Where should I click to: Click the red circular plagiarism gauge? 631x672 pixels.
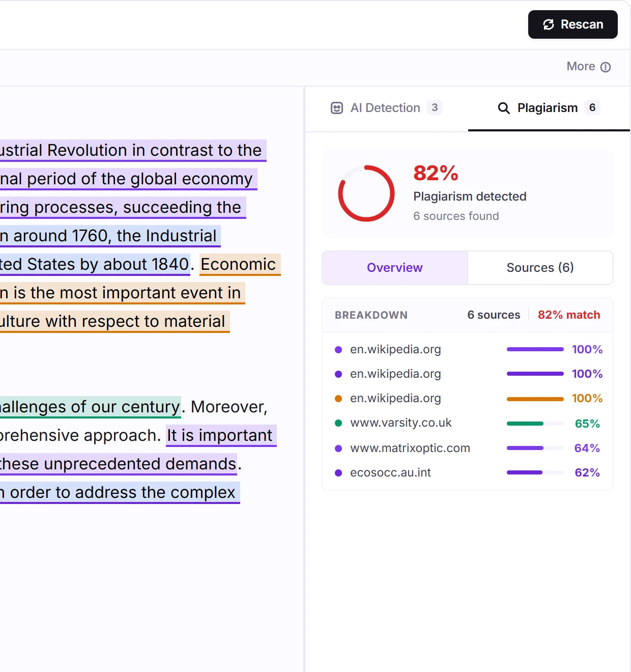pos(366,193)
